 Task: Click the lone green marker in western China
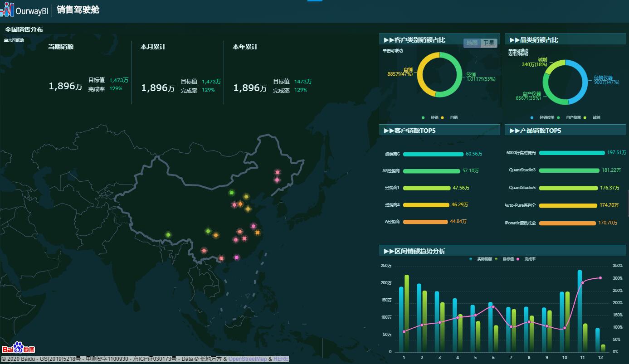coord(168,235)
